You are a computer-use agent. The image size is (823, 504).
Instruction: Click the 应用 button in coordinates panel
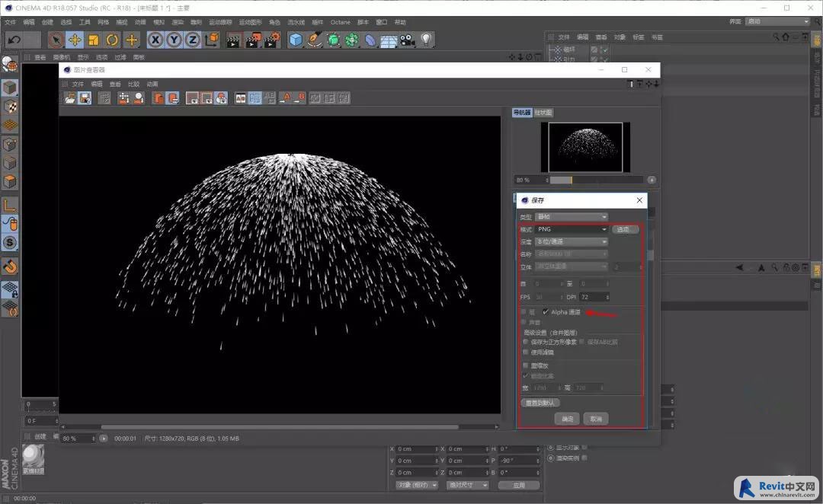(x=519, y=485)
